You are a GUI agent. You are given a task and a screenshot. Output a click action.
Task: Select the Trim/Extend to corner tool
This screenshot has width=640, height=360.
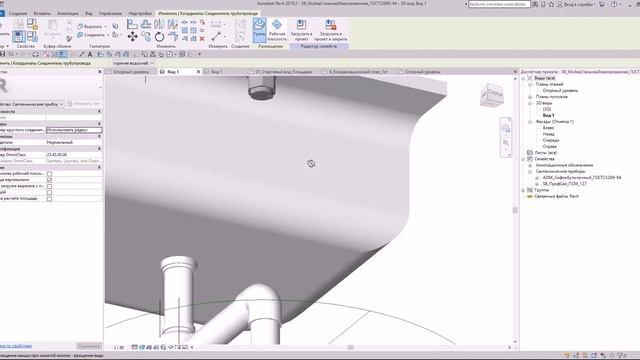coord(173,37)
